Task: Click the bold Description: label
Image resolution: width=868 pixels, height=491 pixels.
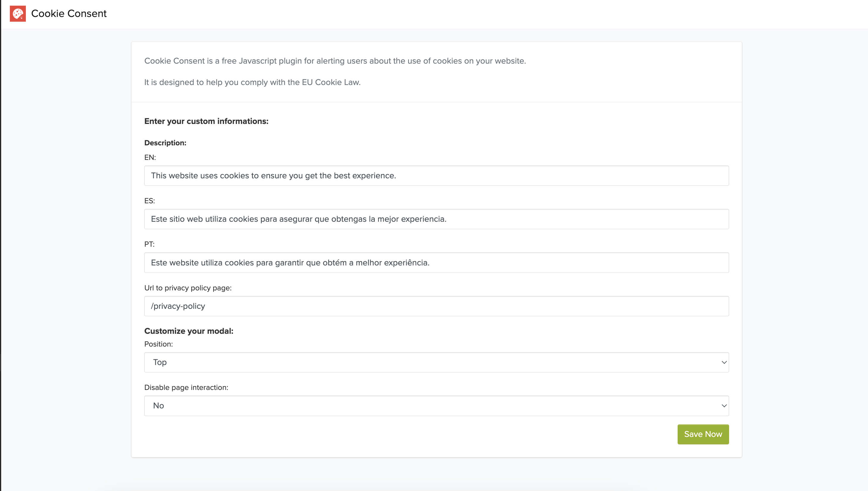Action: click(x=165, y=143)
